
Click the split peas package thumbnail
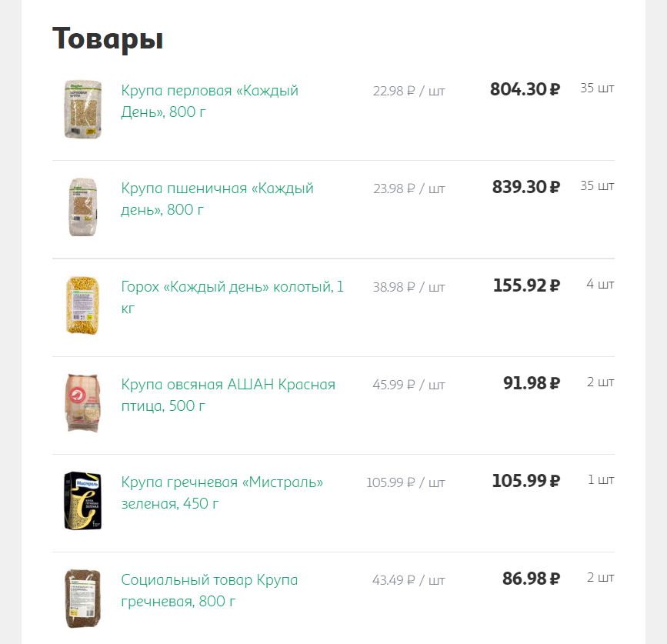[x=82, y=305]
